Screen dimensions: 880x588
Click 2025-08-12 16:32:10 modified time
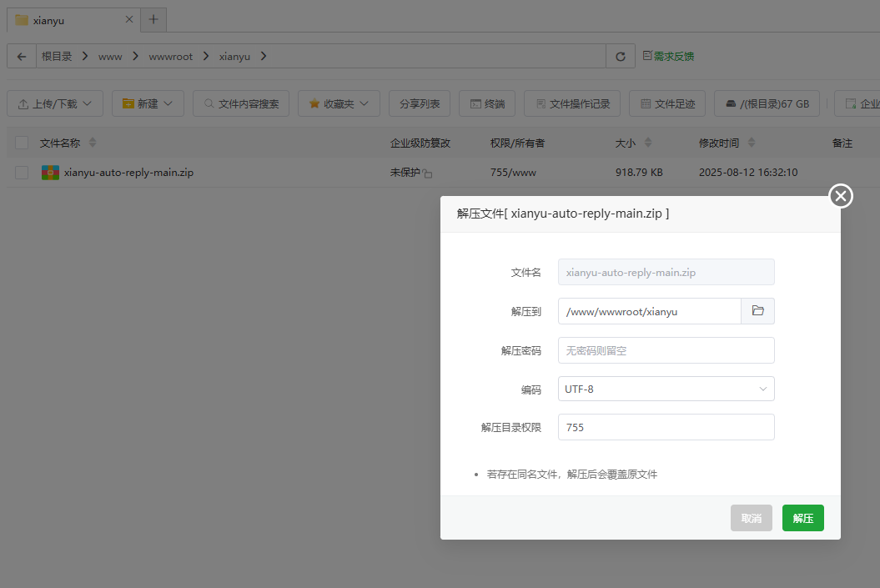tap(748, 173)
